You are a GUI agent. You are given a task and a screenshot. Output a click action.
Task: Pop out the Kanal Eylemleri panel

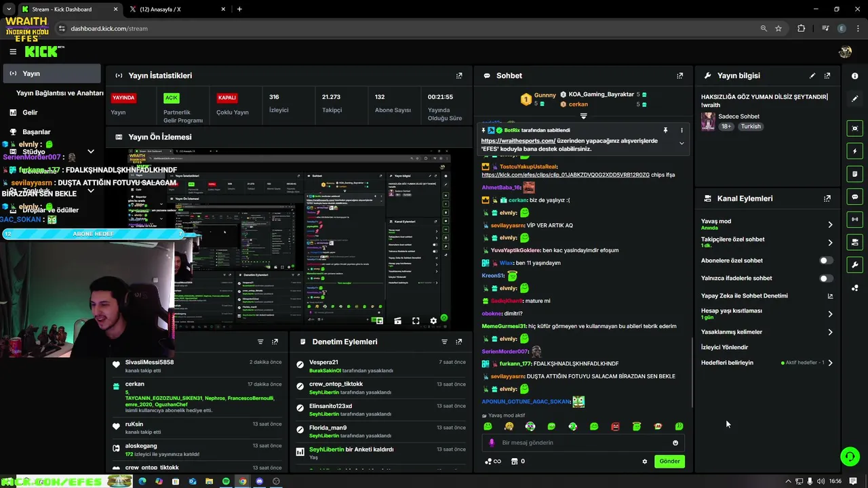827,199
